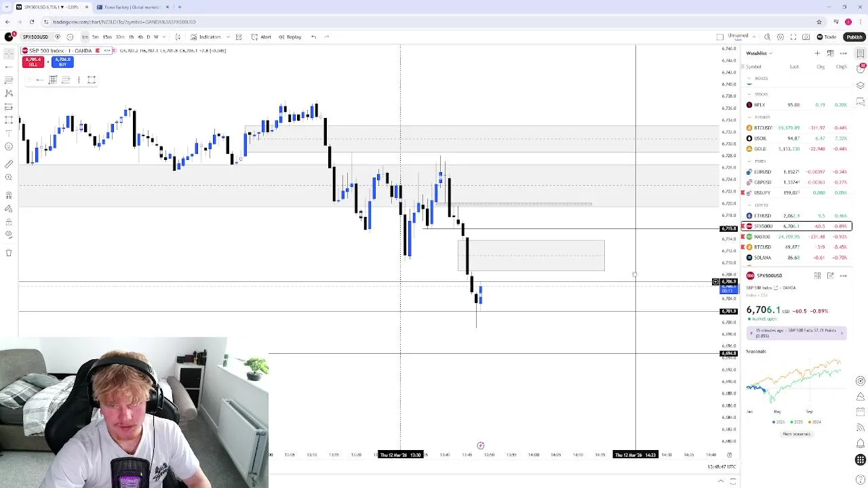868x488 pixels.
Task: Switch to the 1h timeframe
Action: (132, 37)
